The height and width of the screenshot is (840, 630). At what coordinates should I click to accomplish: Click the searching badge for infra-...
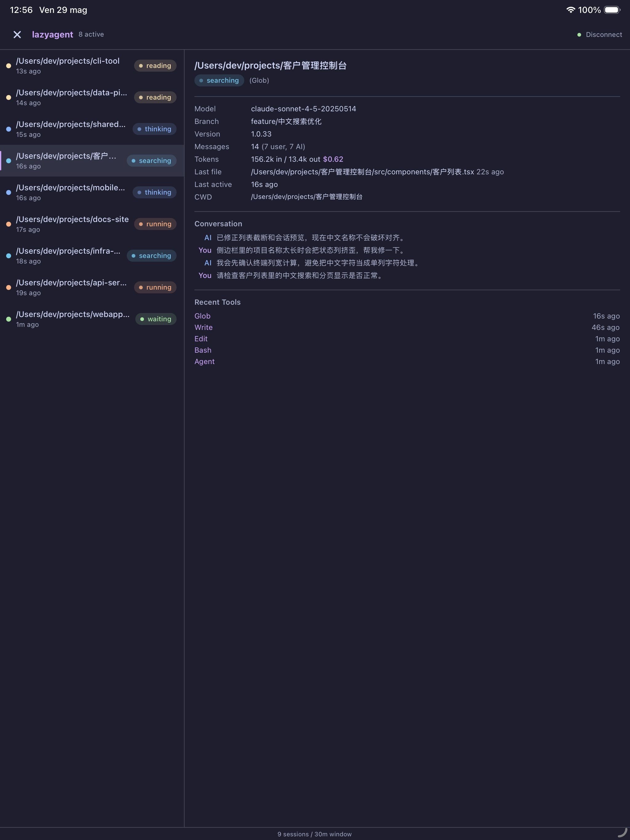(151, 256)
